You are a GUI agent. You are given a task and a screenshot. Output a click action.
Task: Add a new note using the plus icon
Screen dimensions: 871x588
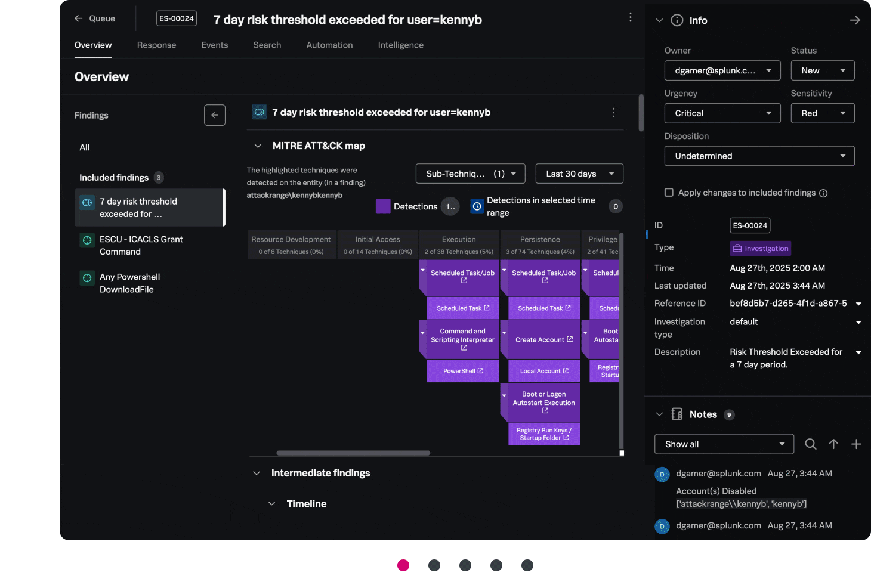[857, 444]
